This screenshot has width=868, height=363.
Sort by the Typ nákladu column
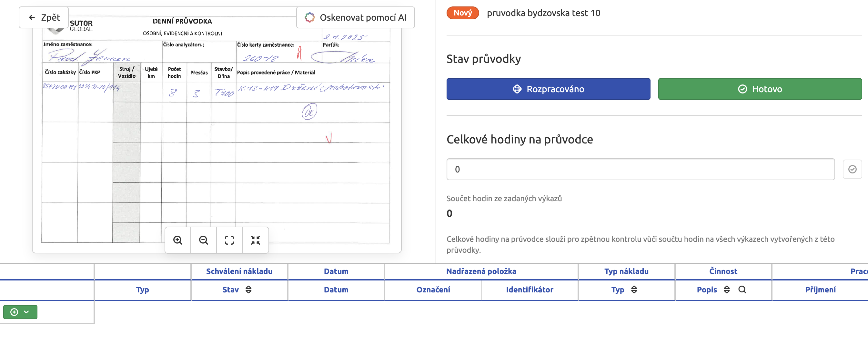coord(634,289)
